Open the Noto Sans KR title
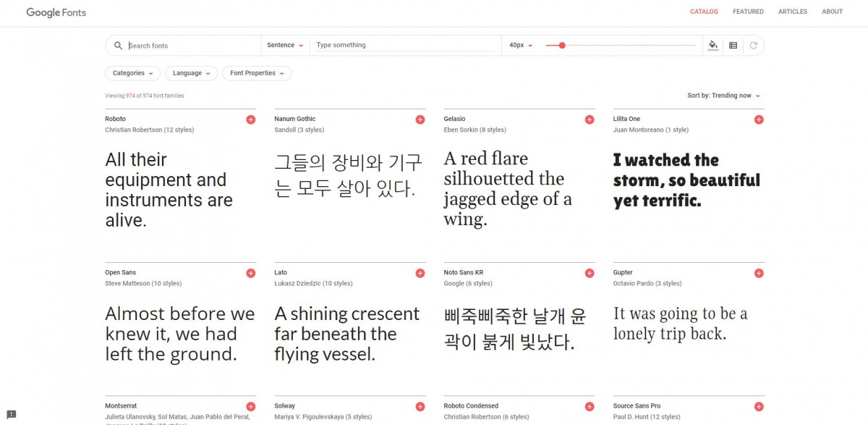The width and height of the screenshot is (868, 425). click(464, 272)
